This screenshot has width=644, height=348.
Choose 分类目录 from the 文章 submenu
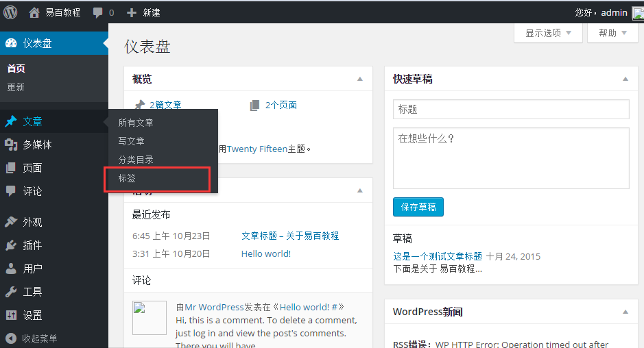pos(136,160)
